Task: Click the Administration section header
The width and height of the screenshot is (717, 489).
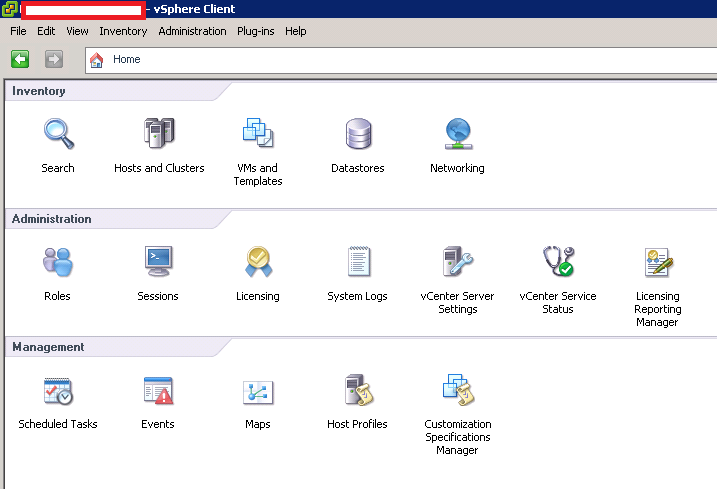Action: point(52,219)
